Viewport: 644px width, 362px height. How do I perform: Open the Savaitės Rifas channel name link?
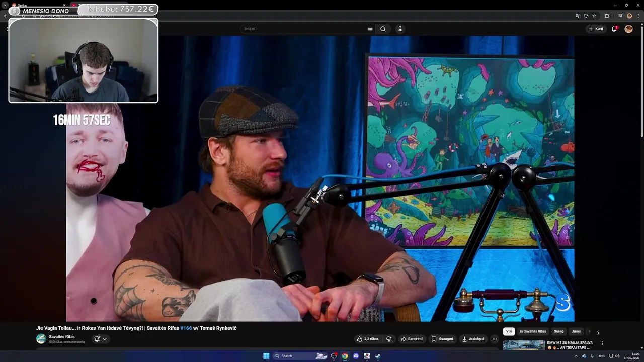[x=62, y=336]
